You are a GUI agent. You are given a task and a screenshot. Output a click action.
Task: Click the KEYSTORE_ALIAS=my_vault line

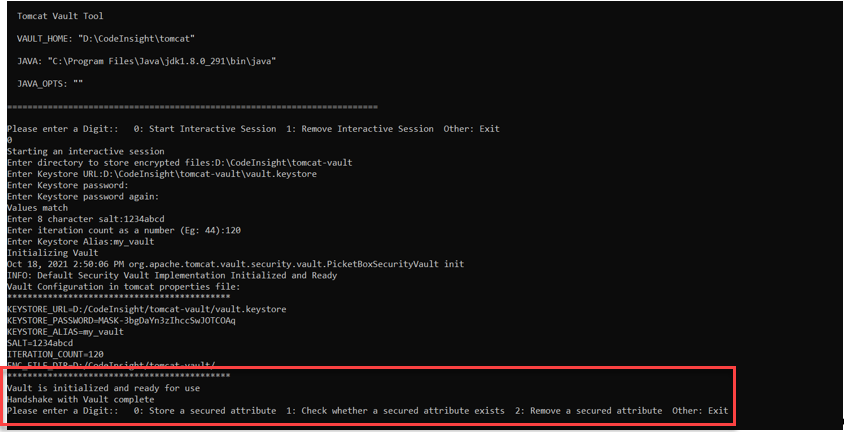(65, 331)
